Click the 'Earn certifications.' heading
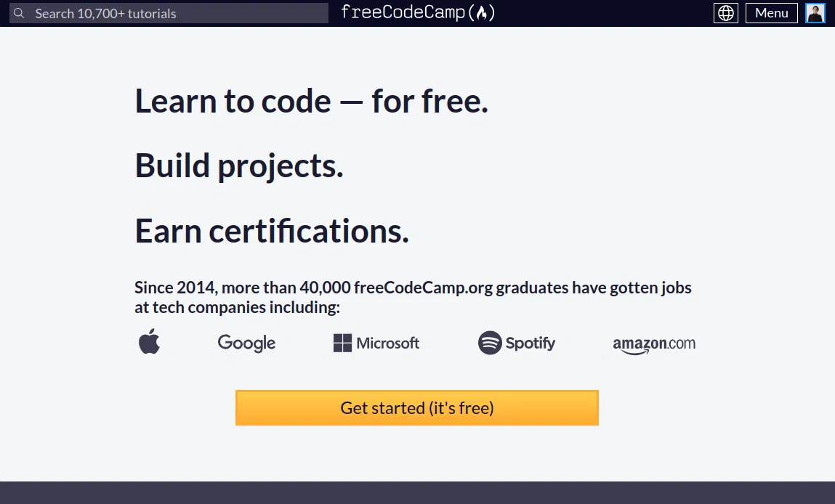 pyautogui.click(x=272, y=231)
